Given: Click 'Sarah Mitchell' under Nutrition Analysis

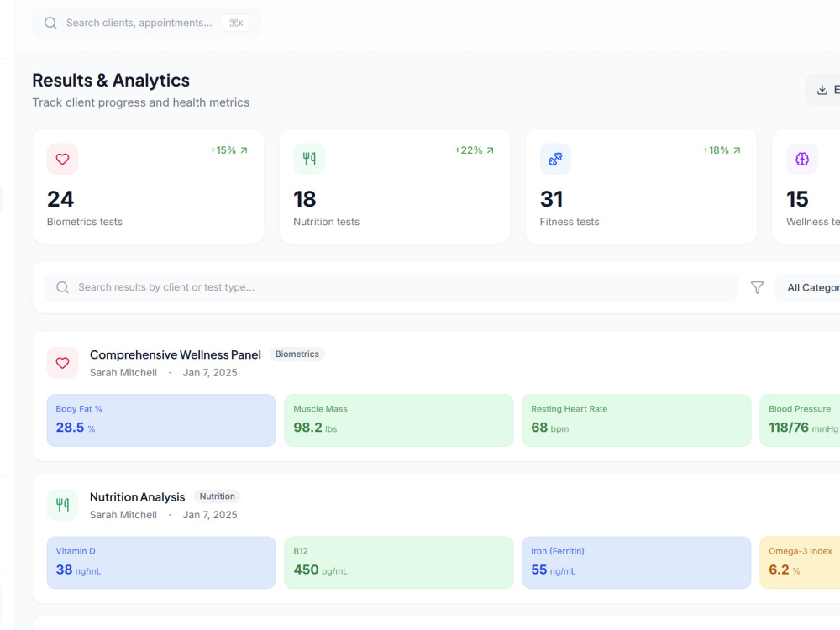Looking at the screenshot, I should [123, 515].
